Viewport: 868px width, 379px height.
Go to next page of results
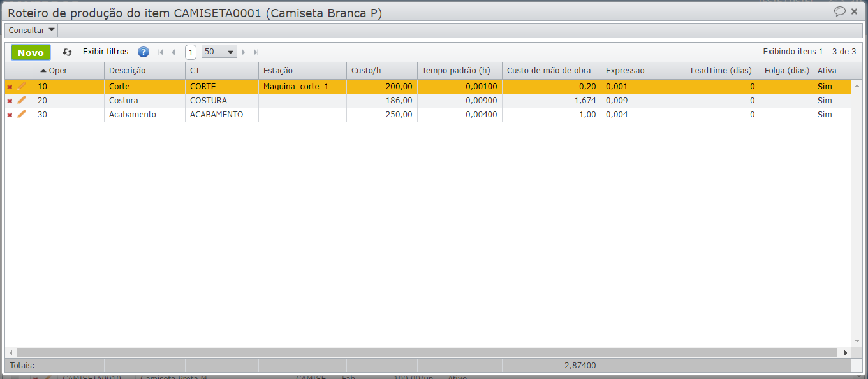click(244, 52)
